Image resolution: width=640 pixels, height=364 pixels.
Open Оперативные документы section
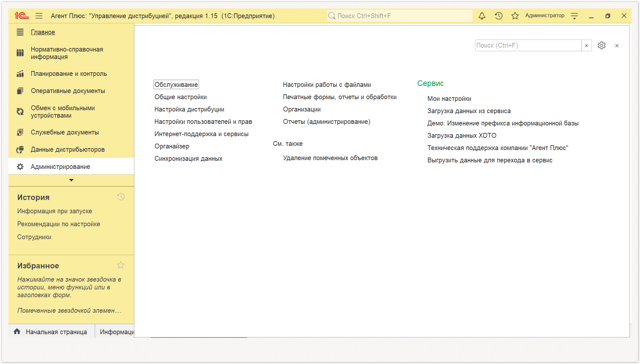coord(68,91)
